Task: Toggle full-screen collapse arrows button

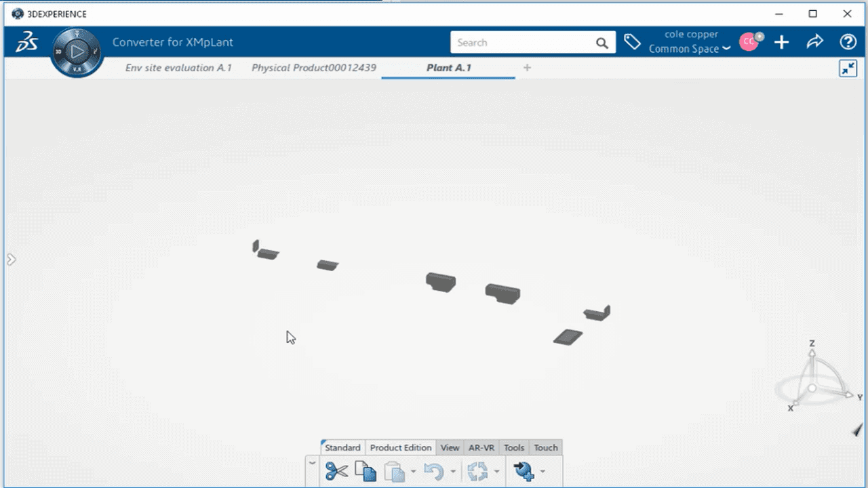Action: tap(848, 68)
